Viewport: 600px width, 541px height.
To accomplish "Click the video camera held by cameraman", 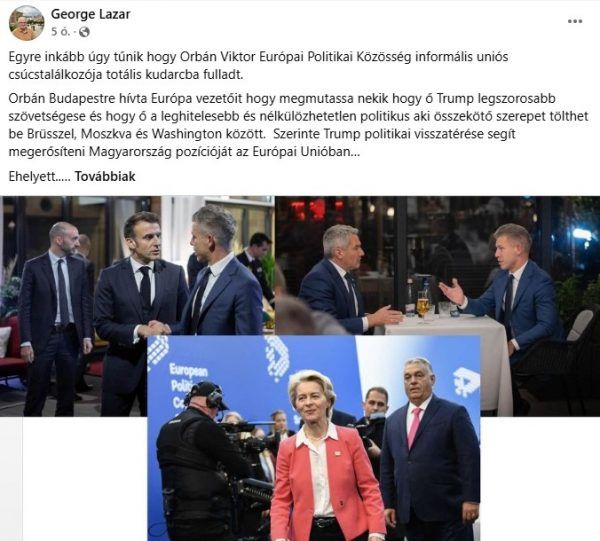I will coord(247,440).
